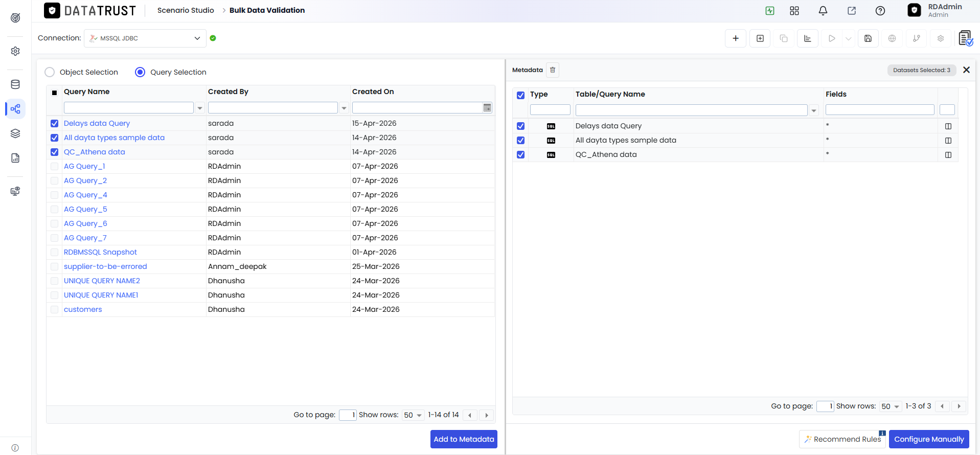
Task: Click the save disk toolbar icon
Action: click(x=868, y=38)
